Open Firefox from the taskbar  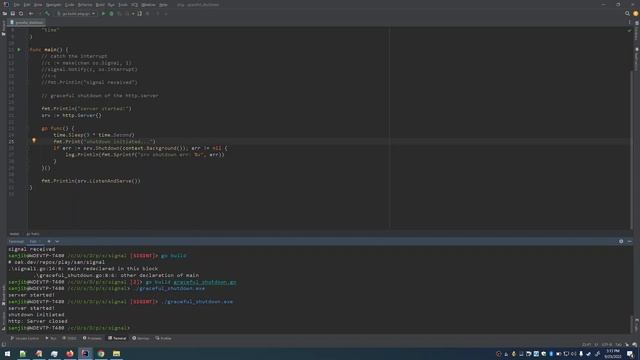point(70,353)
